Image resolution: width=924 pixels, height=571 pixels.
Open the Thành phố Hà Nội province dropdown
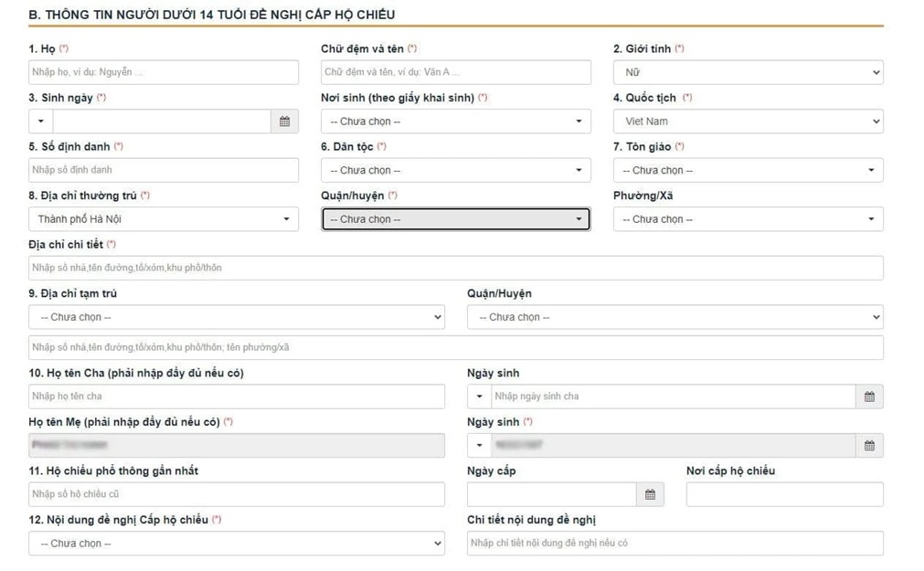163,218
